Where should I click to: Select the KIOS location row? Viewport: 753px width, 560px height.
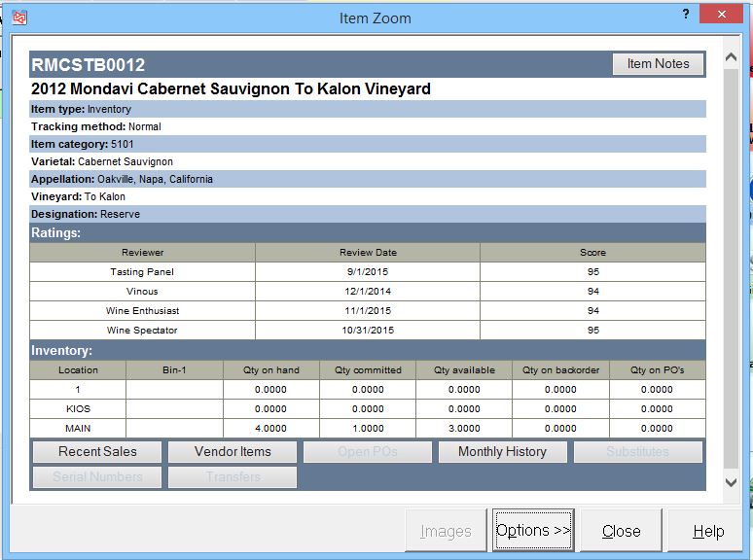pos(78,409)
